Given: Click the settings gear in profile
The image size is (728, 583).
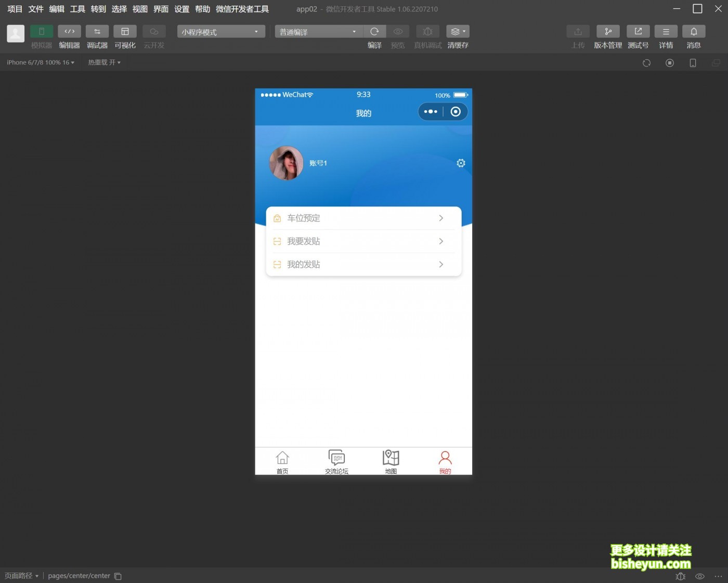Looking at the screenshot, I should tap(461, 163).
